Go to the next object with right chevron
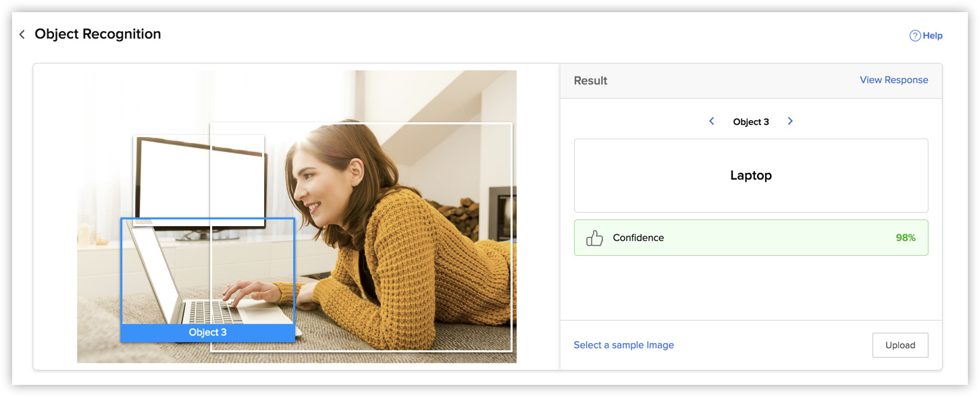The image size is (980, 397). coord(790,122)
